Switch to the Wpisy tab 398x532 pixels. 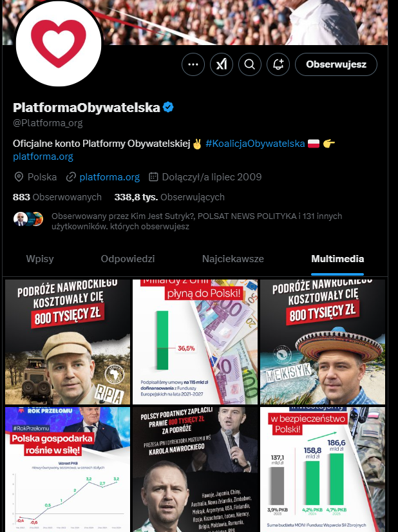coord(40,259)
